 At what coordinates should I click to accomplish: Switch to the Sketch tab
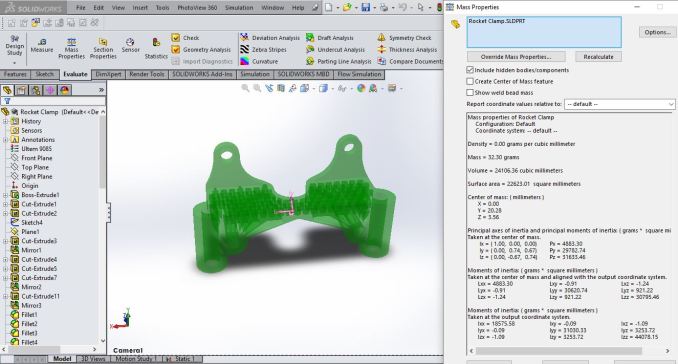tap(45, 74)
